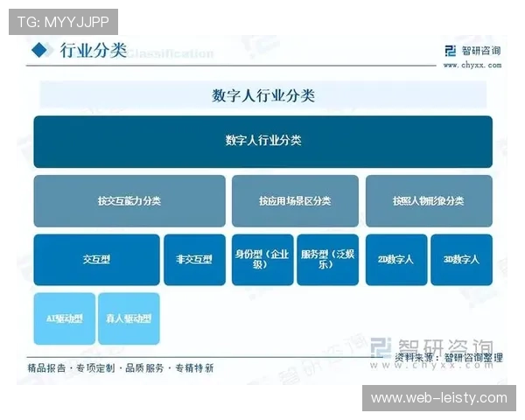Click the 真人驱动型 light blue box
This screenshot has height=420, width=525.
tap(129, 318)
